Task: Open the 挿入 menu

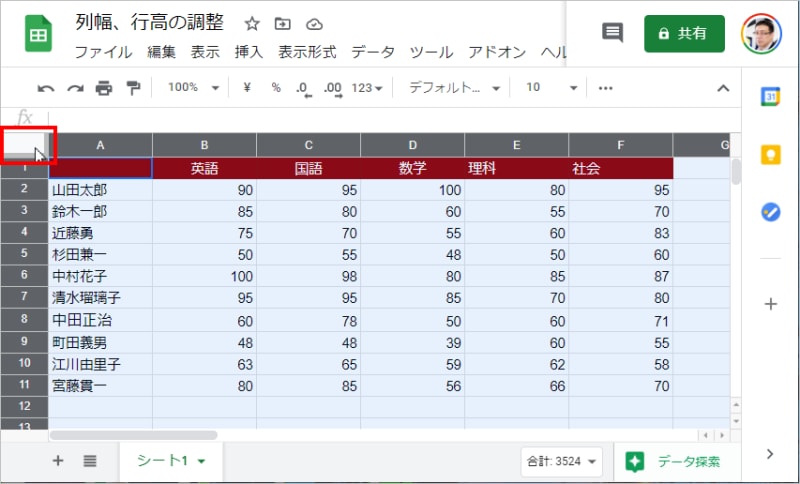Action: pos(248,53)
